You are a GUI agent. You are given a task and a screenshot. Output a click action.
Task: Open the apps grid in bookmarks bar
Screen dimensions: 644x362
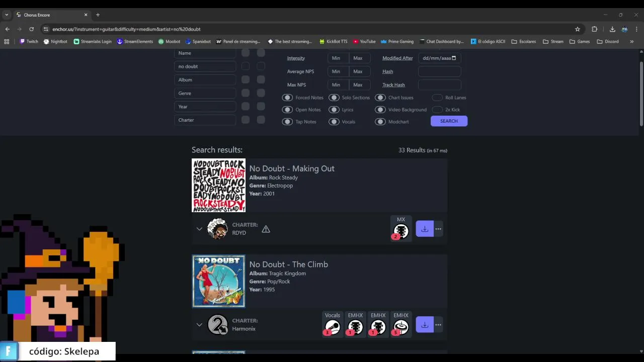[x=7, y=41]
